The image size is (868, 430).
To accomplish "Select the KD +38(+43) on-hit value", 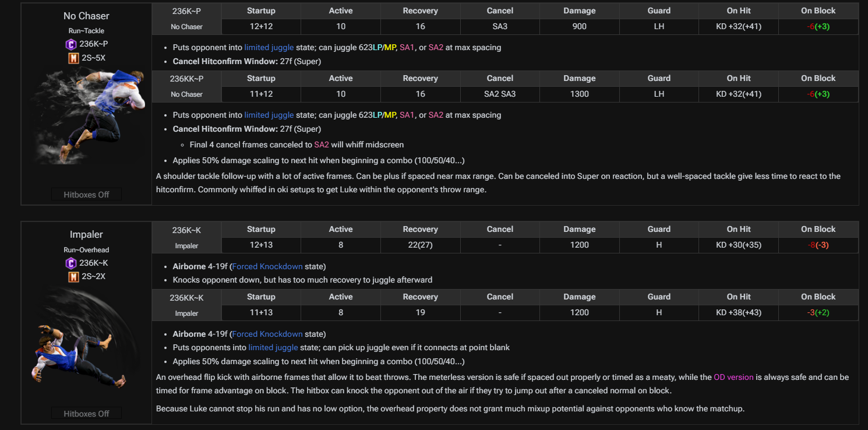I will point(739,313).
